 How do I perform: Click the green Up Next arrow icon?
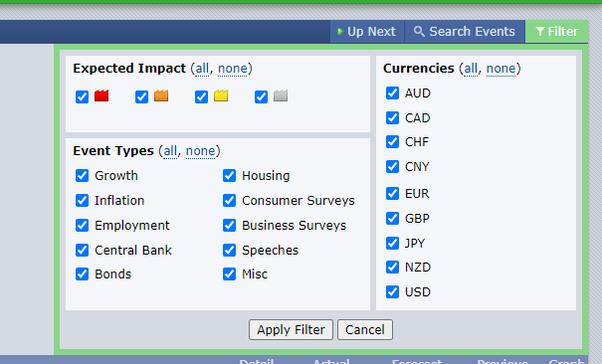[x=339, y=32]
